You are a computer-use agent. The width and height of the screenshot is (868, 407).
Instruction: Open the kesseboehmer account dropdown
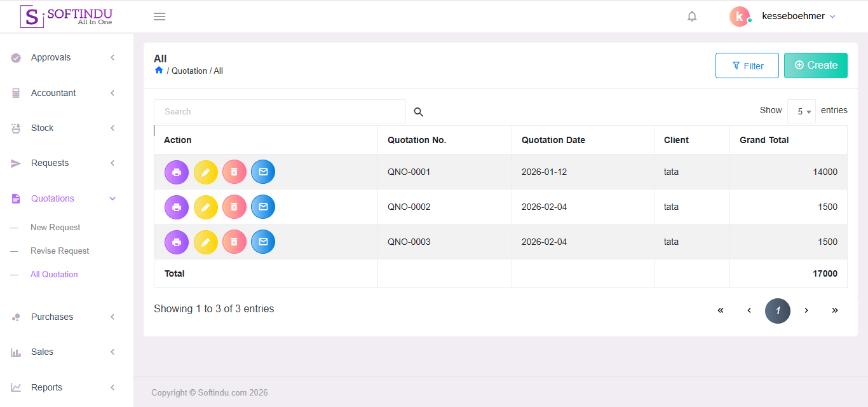coord(798,16)
